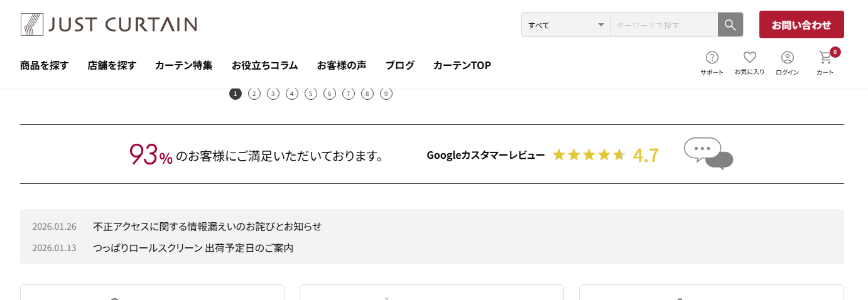Expand the すべて category dropdown

click(x=565, y=24)
